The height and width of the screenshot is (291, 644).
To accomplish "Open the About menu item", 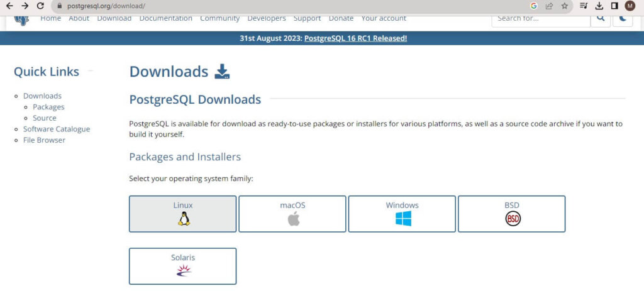I will pos(79,18).
